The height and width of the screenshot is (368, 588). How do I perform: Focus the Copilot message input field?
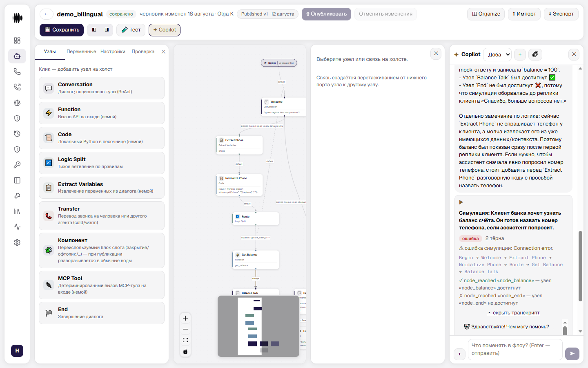click(x=515, y=350)
